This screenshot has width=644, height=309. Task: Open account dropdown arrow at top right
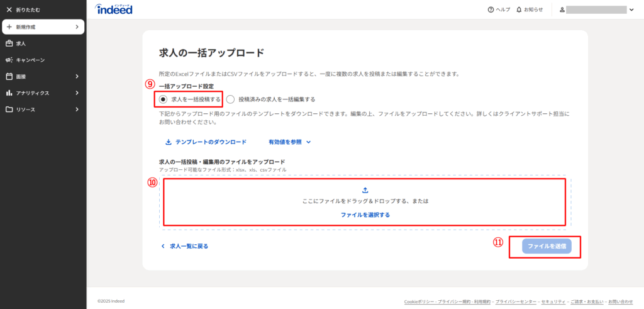(x=631, y=10)
